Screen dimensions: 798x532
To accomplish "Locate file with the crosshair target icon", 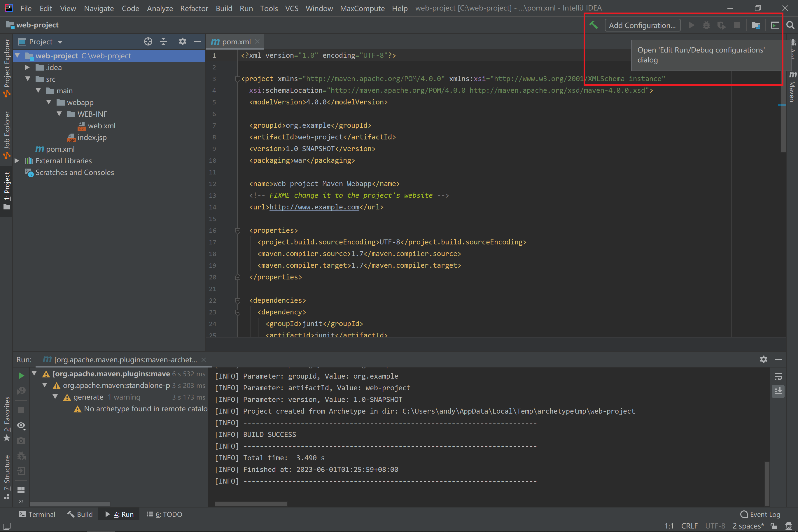I will (x=148, y=42).
